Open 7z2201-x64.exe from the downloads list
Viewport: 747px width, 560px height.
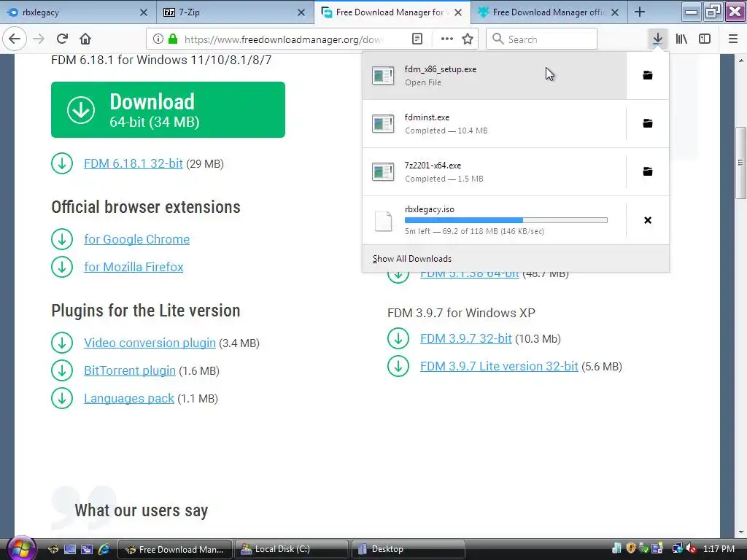point(494,171)
